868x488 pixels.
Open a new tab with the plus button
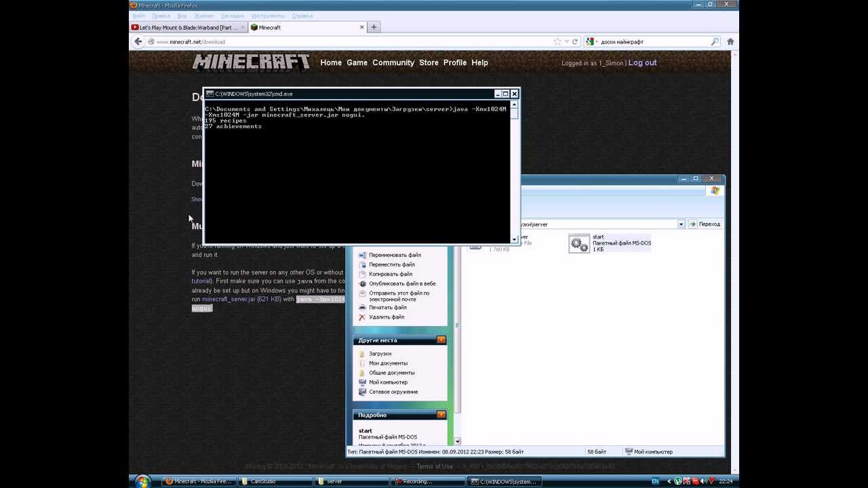coord(374,27)
